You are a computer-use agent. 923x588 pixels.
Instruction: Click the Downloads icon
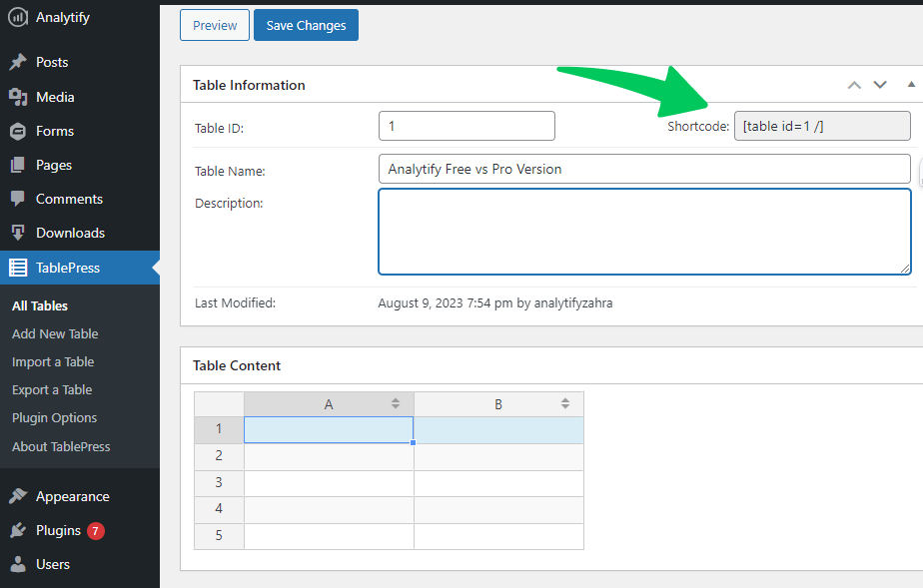18,233
